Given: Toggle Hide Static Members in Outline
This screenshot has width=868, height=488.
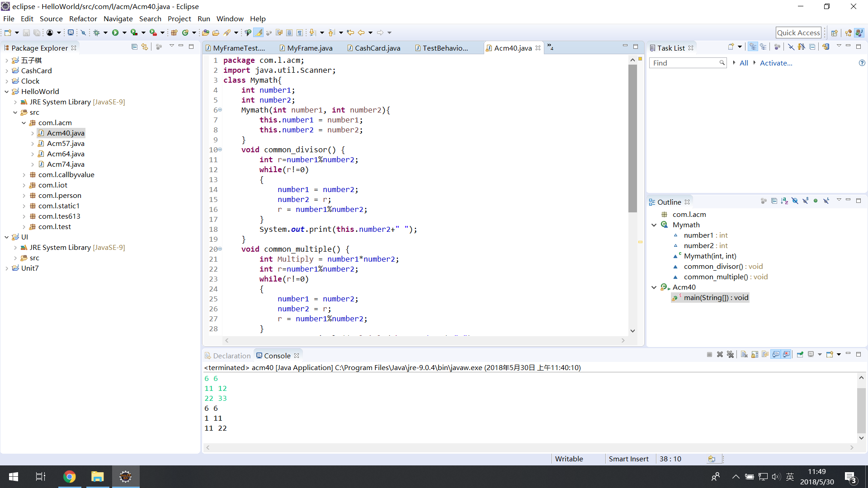Looking at the screenshot, I should point(805,201).
